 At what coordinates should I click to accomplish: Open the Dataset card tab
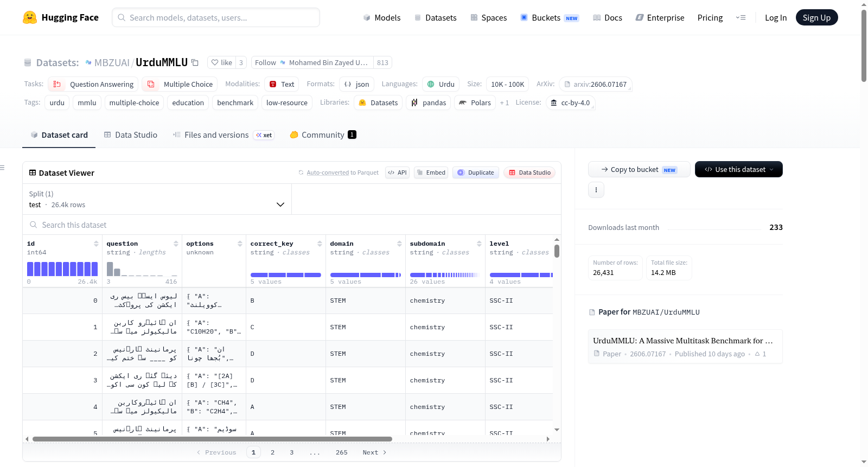tap(59, 135)
